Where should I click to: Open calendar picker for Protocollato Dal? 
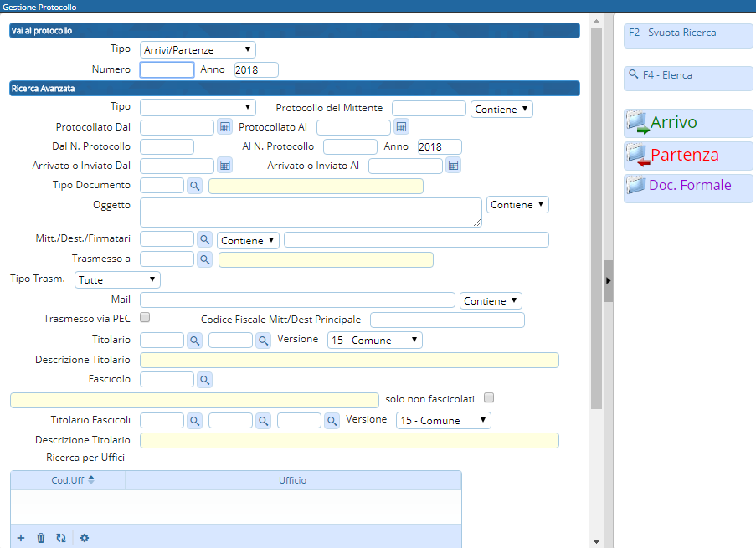[x=224, y=127]
